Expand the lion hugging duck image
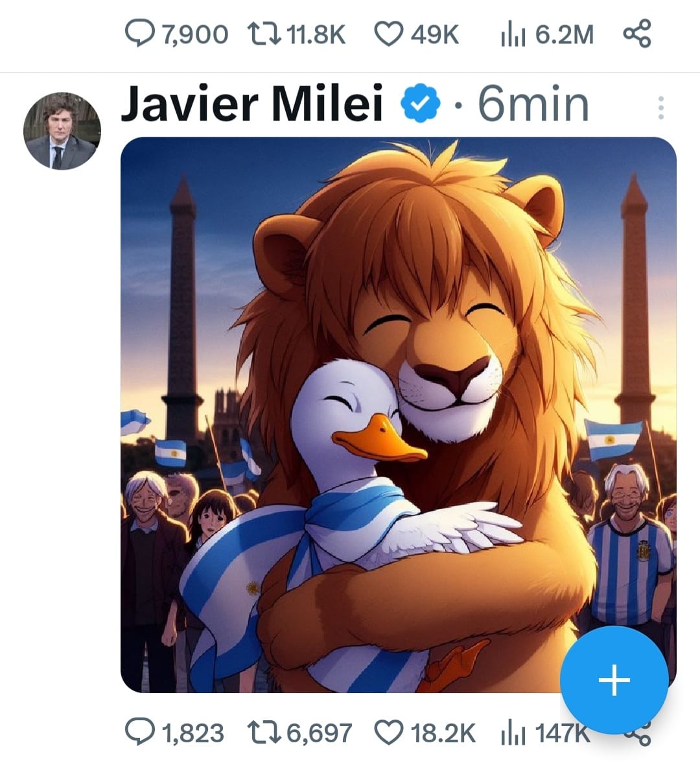Screen dimensions: 700x765 pyautogui.click(x=398, y=415)
